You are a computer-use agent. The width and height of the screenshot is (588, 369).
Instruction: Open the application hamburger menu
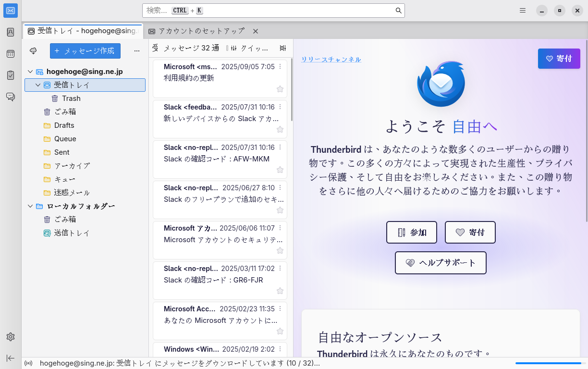pyautogui.click(x=523, y=11)
